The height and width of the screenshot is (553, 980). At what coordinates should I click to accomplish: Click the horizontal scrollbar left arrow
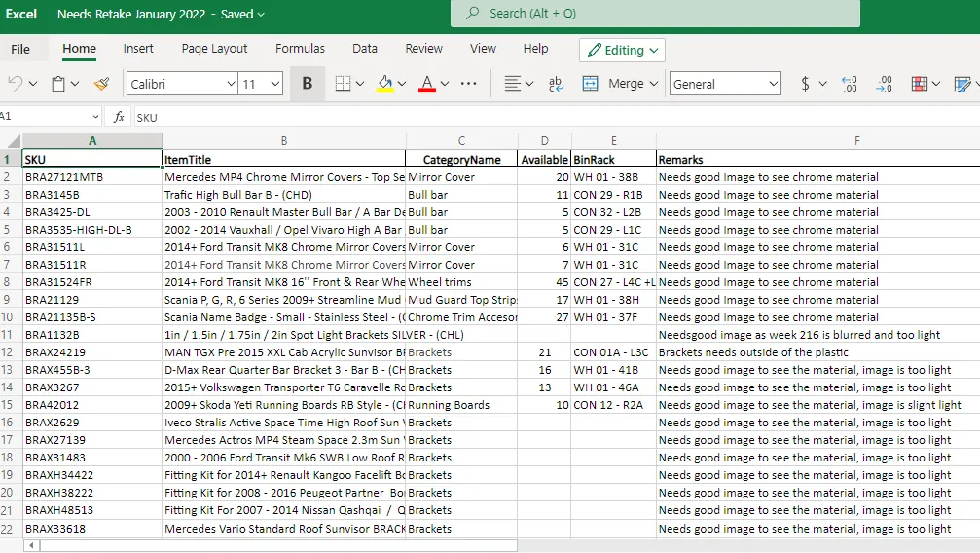32,546
